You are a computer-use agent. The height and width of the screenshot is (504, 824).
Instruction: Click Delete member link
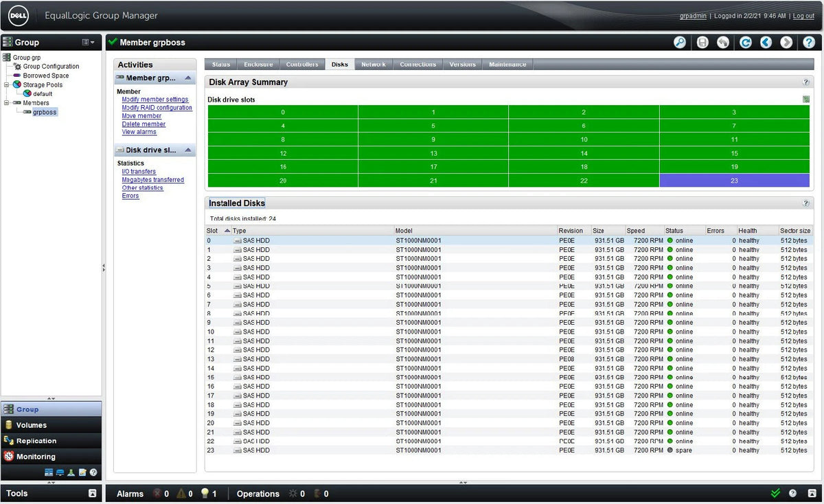pyautogui.click(x=144, y=124)
